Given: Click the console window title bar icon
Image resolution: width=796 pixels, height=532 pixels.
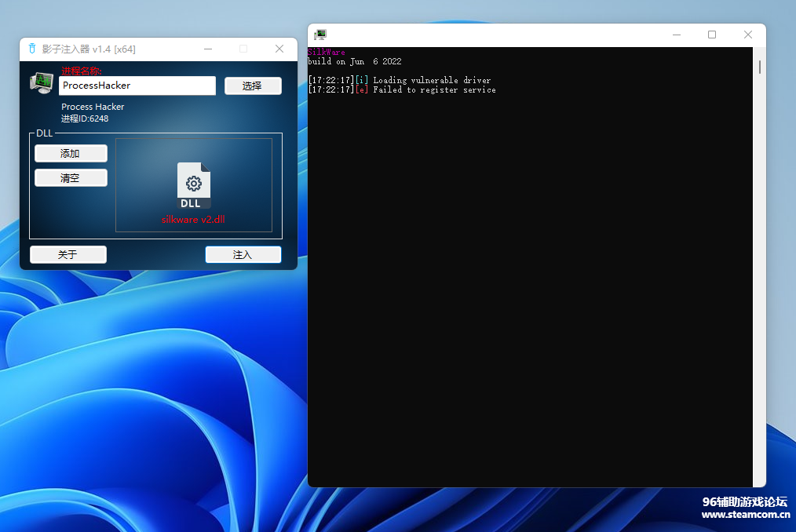Looking at the screenshot, I should pos(320,35).
